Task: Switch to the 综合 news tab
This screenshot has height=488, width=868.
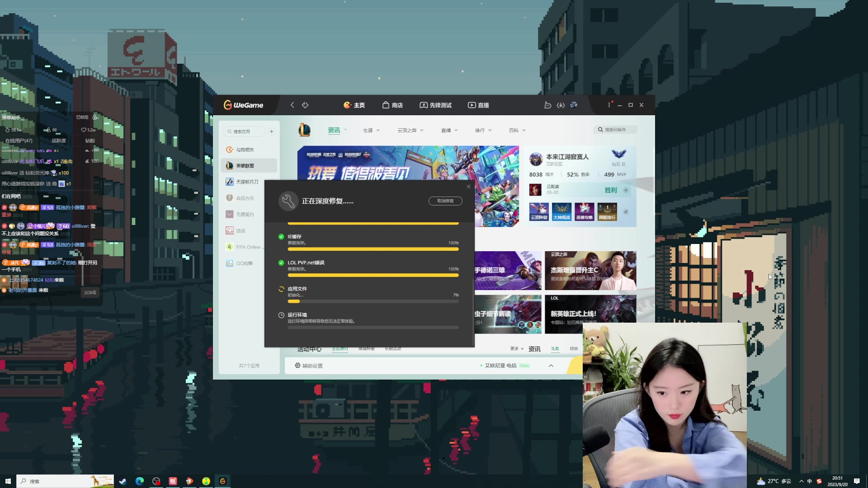Action: [574, 349]
